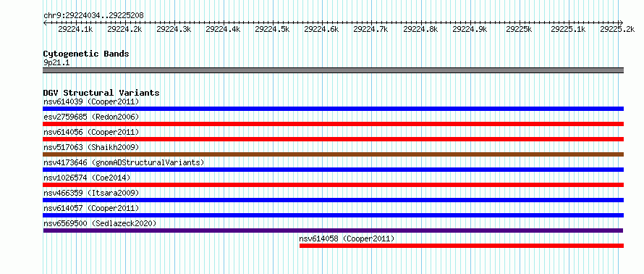Image resolution: width=644 pixels, height=274 pixels.
Task: Open nsv517063 (Shaikh2009) variant label
Action: (91, 147)
